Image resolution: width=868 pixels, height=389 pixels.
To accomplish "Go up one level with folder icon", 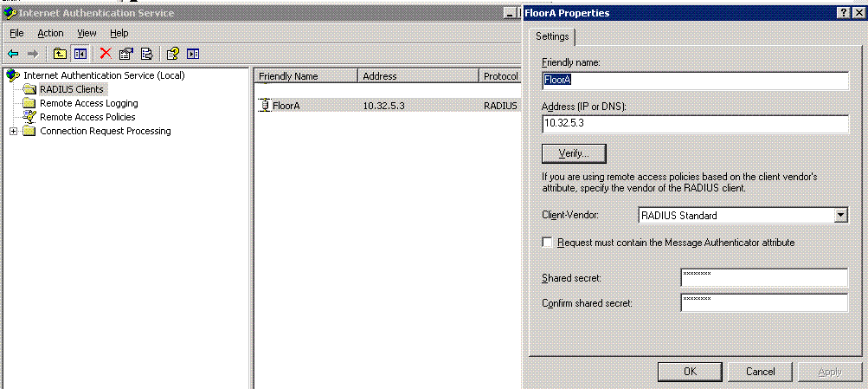I will tap(60, 54).
